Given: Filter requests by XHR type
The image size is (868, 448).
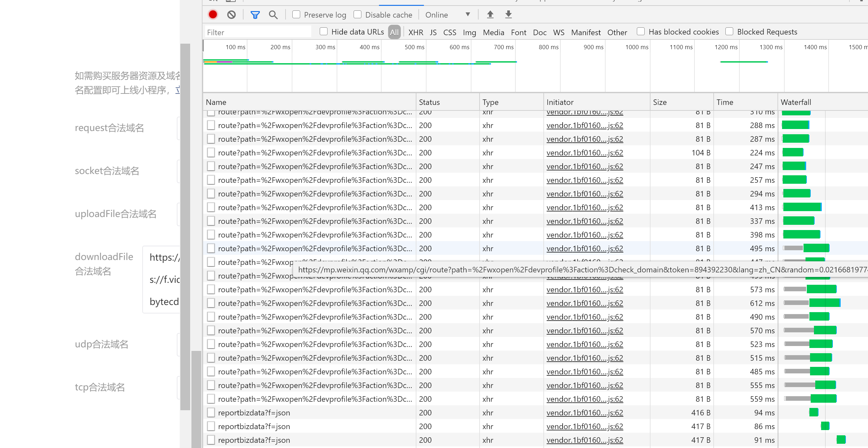Looking at the screenshot, I should 415,32.
